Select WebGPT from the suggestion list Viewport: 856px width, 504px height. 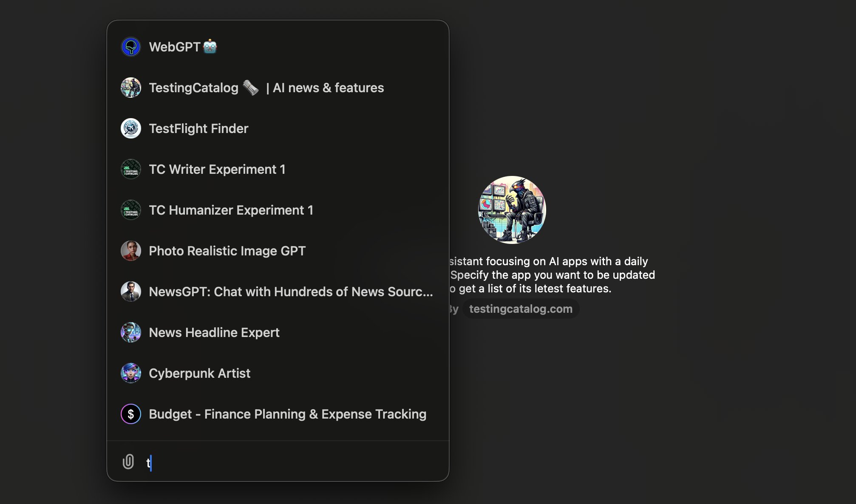(x=278, y=47)
